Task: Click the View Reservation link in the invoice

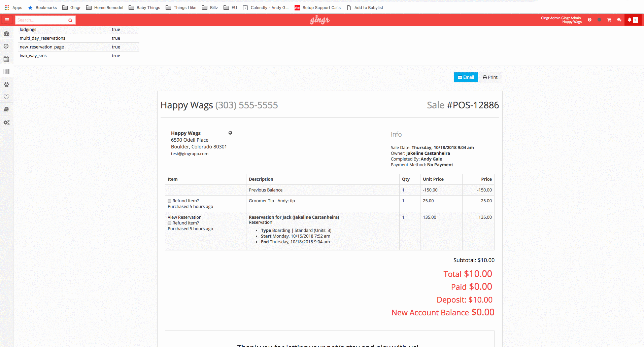Action: (184, 217)
